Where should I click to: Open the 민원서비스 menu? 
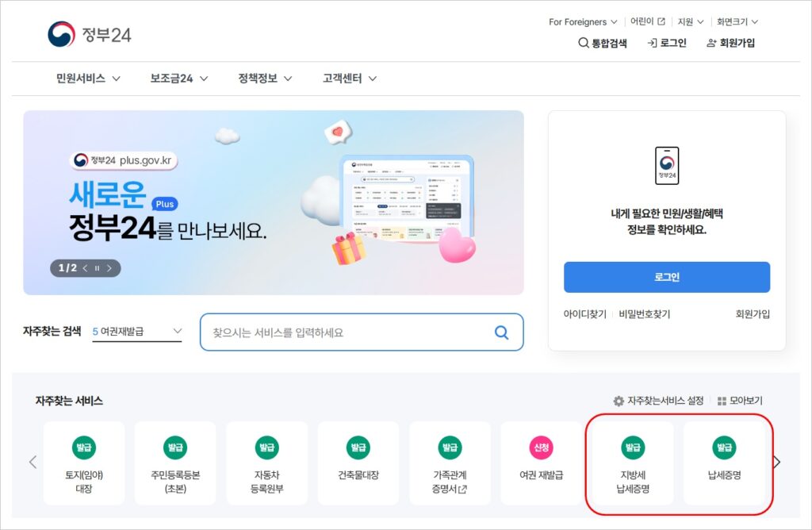point(88,79)
